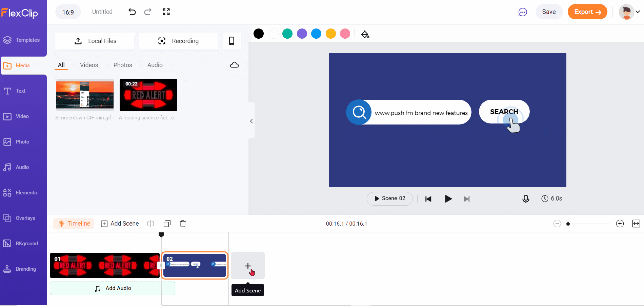
Task: Select the Media sidebar section
Action: click(x=23, y=65)
